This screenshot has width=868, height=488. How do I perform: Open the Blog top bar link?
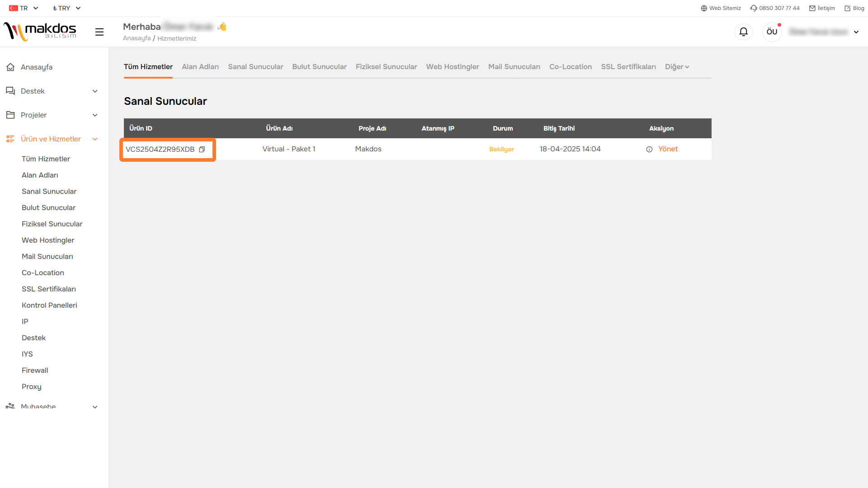coord(859,8)
